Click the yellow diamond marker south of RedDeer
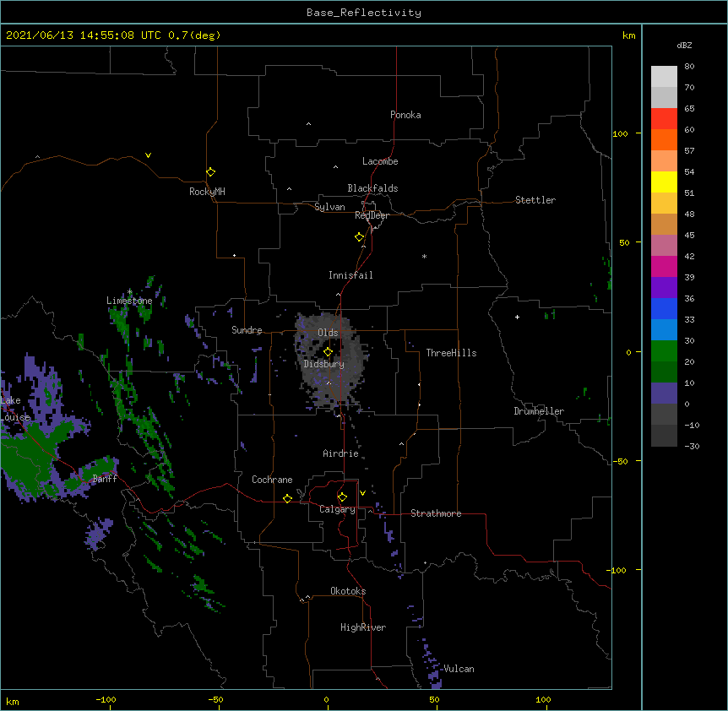728x711 pixels. click(x=359, y=236)
